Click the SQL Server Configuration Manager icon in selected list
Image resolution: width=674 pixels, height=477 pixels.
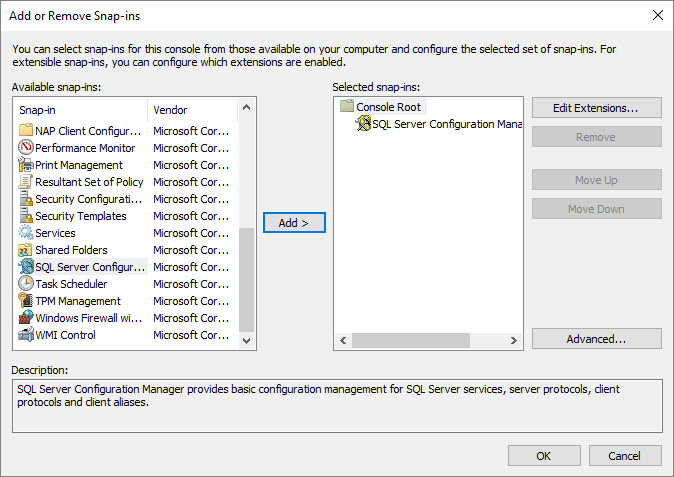click(363, 124)
